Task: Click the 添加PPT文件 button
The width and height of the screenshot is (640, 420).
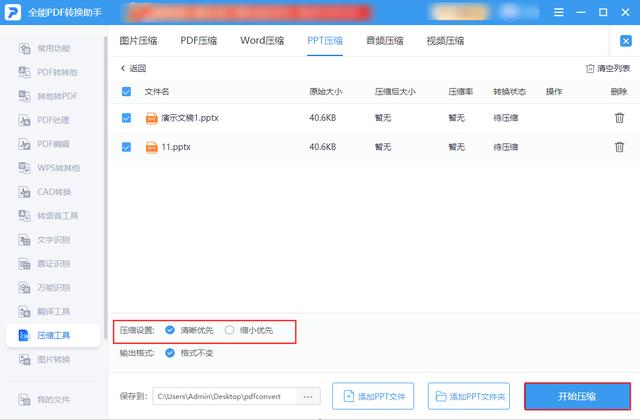Action: click(373, 396)
